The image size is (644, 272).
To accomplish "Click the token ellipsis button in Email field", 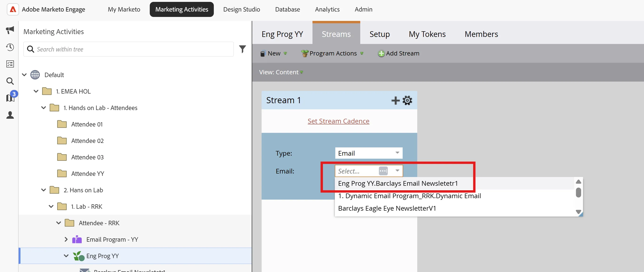I will pos(383,171).
